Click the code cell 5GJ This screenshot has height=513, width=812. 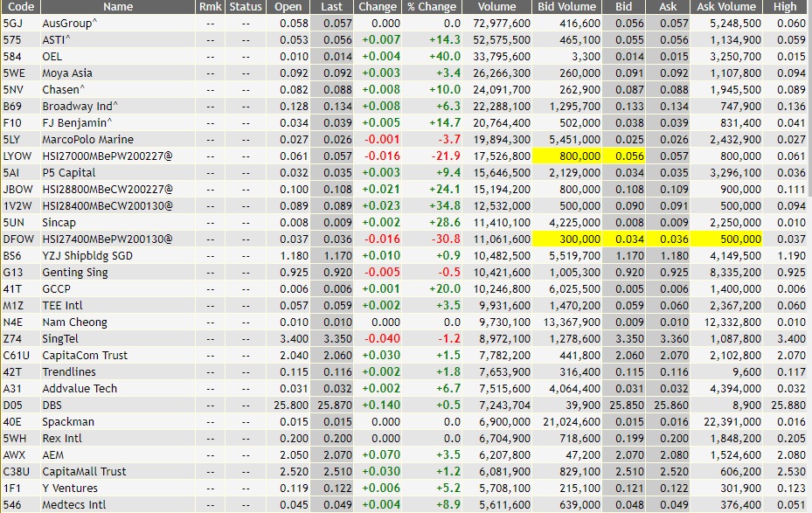click(x=21, y=23)
